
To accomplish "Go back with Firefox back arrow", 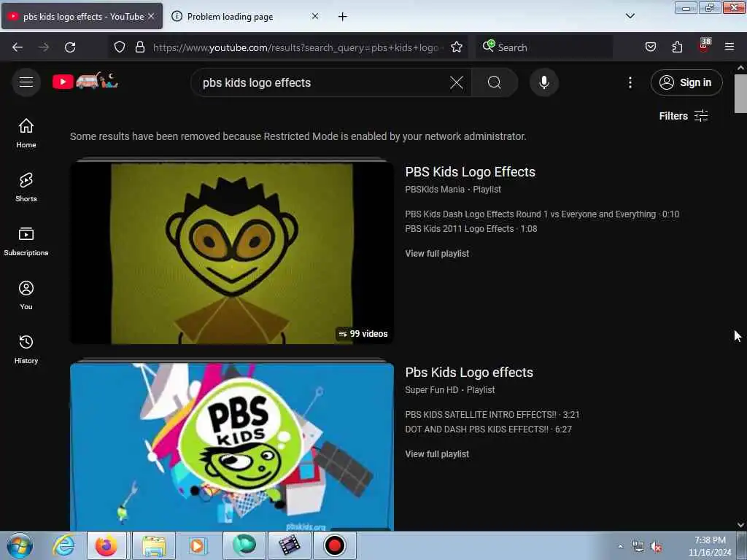I will tap(18, 47).
